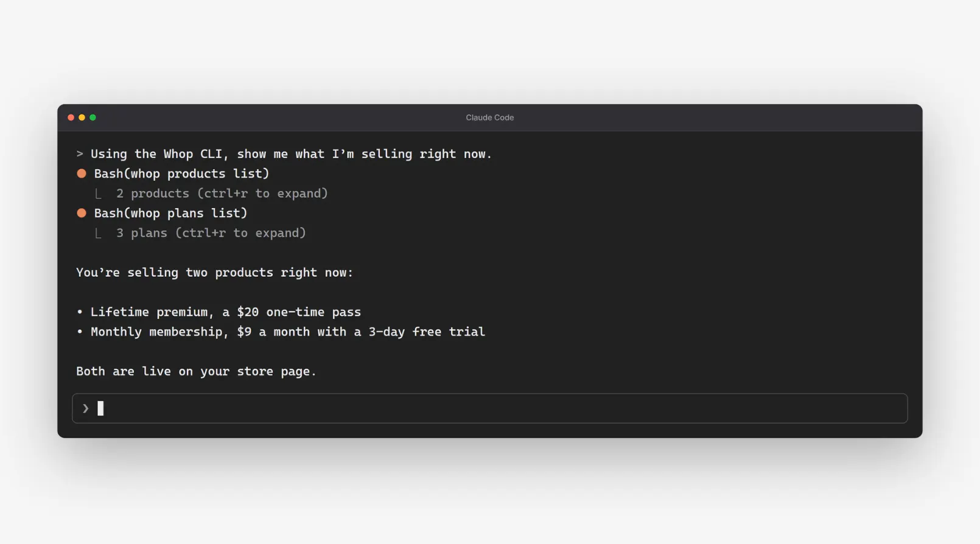This screenshot has height=544, width=980.
Task: Click the orange dot beside whop products list
Action: coord(82,173)
